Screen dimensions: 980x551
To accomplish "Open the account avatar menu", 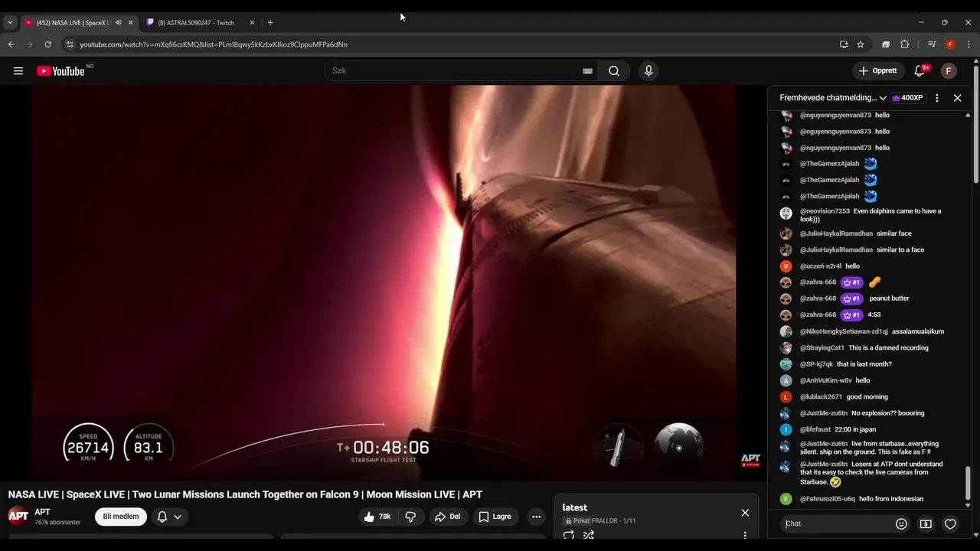I will (x=949, y=71).
